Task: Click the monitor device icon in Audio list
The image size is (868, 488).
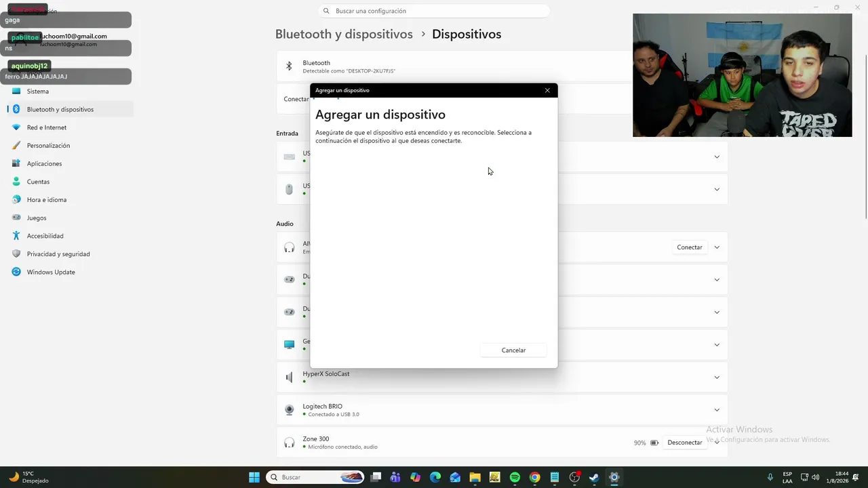Action: (290, 344)
